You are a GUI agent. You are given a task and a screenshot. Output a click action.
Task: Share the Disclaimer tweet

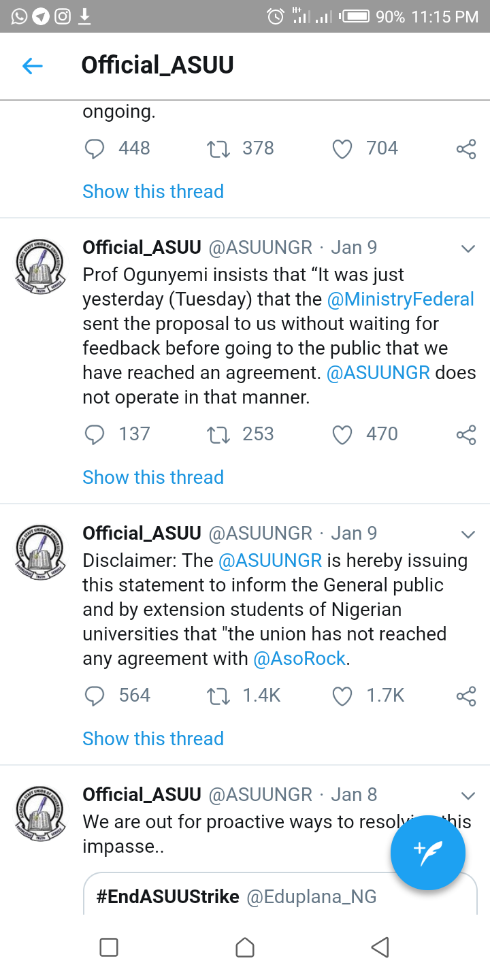coord(466,696)
